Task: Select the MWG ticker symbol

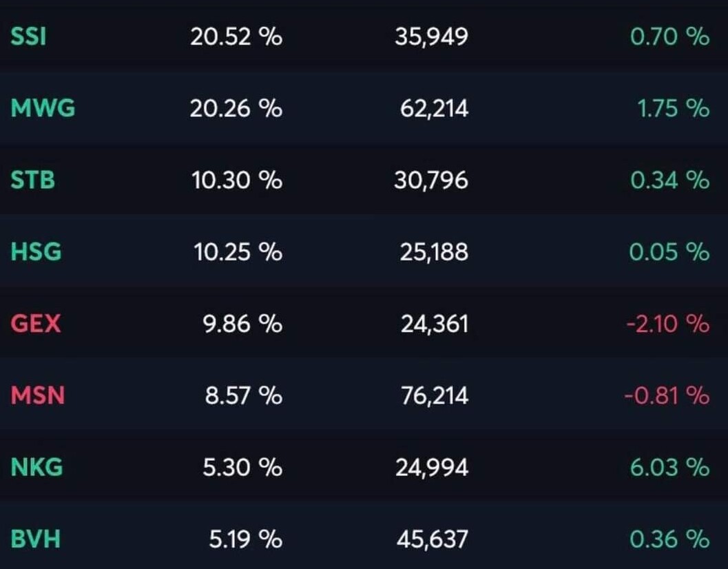Action: coord(43,108)
